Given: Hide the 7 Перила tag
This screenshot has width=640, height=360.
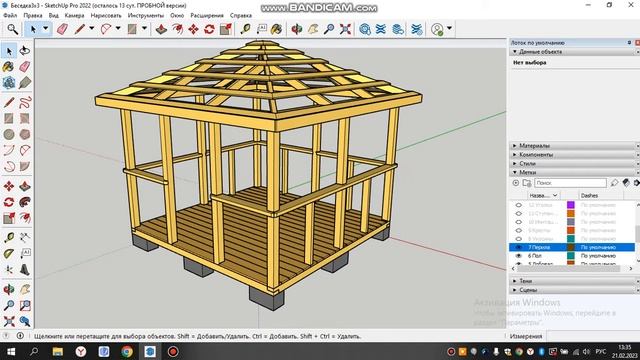Looking at the screenshot, I should point(518,247).
